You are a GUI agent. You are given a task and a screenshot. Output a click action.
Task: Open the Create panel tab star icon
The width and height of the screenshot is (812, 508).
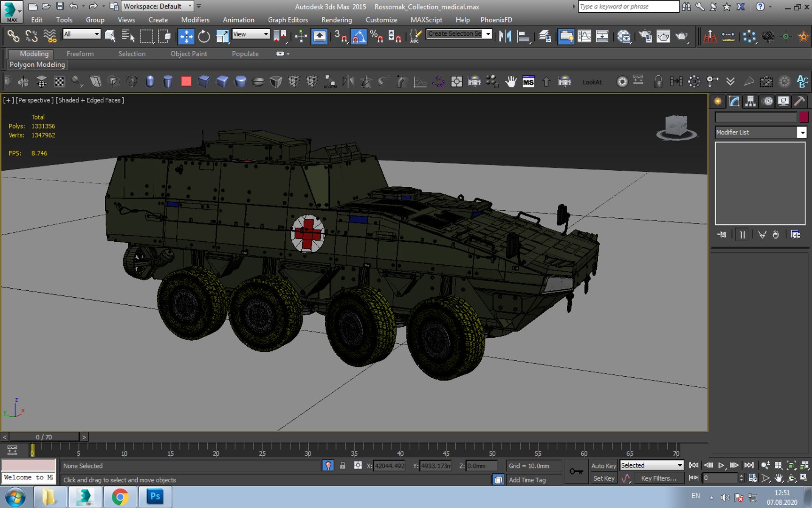pyautogui.click(x=718, y=101)
